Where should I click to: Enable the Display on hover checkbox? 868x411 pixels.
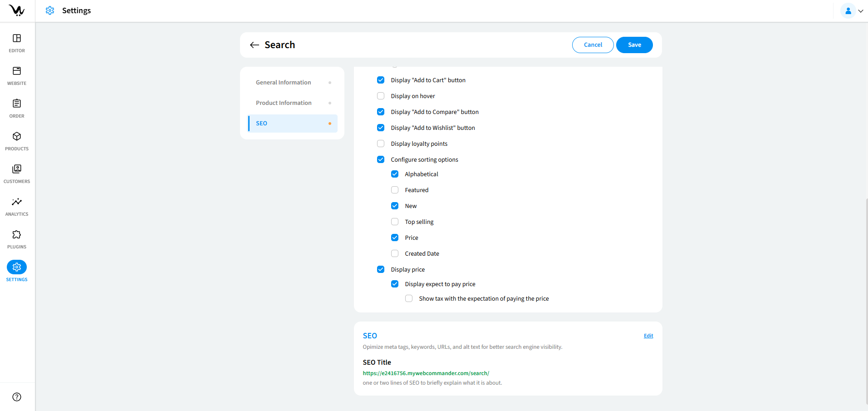381,96
